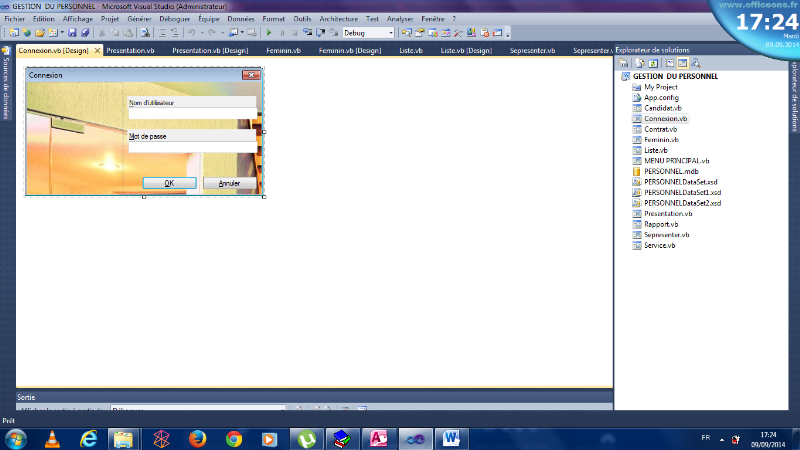Select Candidat.vb in Solution Explorer
The image size is (800, 450).
663,108
